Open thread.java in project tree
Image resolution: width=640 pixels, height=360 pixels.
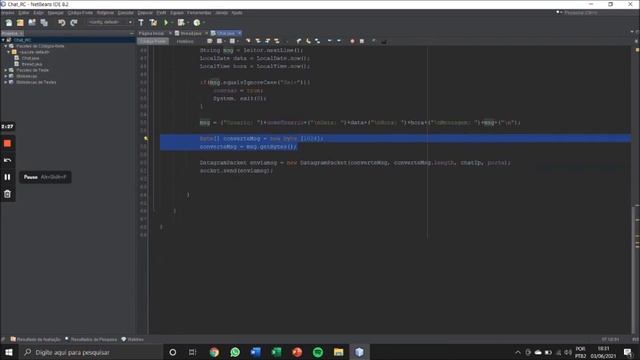(x=32, y=64)
